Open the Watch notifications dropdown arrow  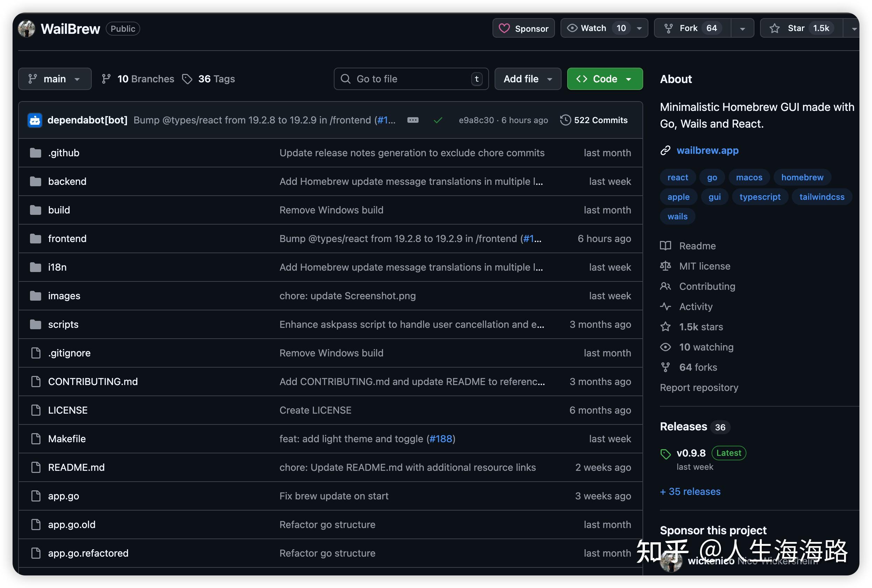(x=639, y=29)
